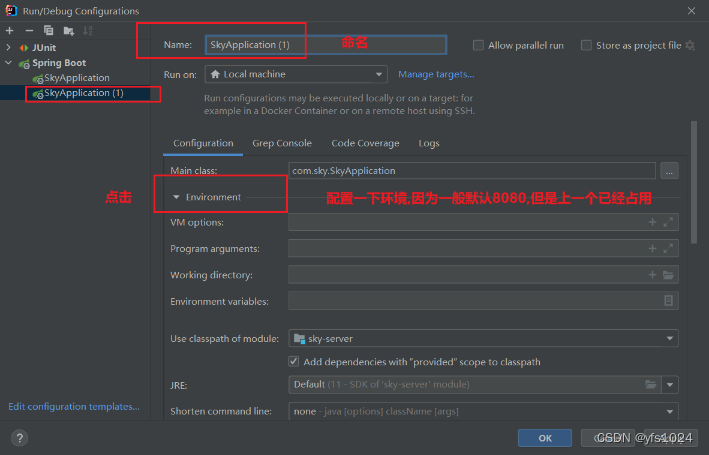
Task: Enable Allow parallel run
Action: click(x=478, y=45)
